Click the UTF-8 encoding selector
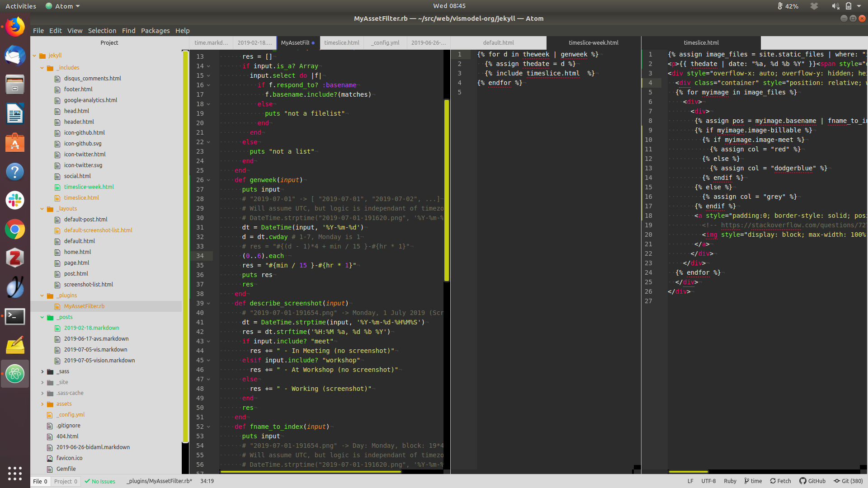Image resolution: width=868 pixels, height=488 pixels. click(708, 481)
